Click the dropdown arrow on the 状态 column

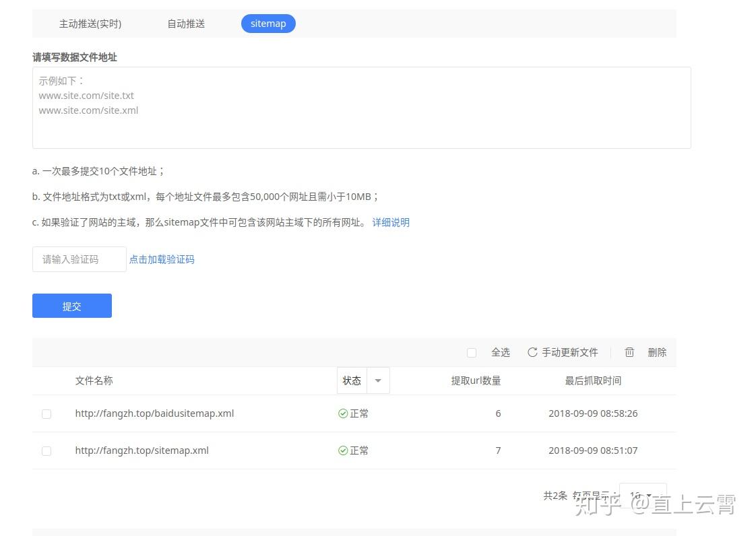point(378,380)
